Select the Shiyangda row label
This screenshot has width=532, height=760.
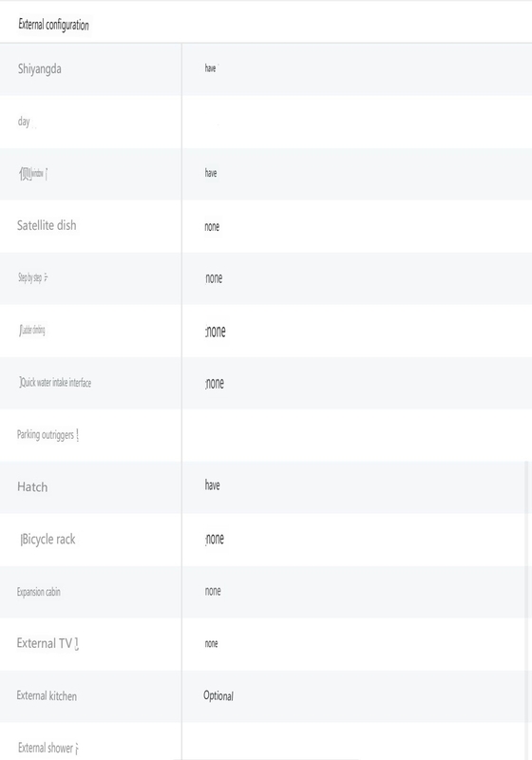click(x=39, y=68)
